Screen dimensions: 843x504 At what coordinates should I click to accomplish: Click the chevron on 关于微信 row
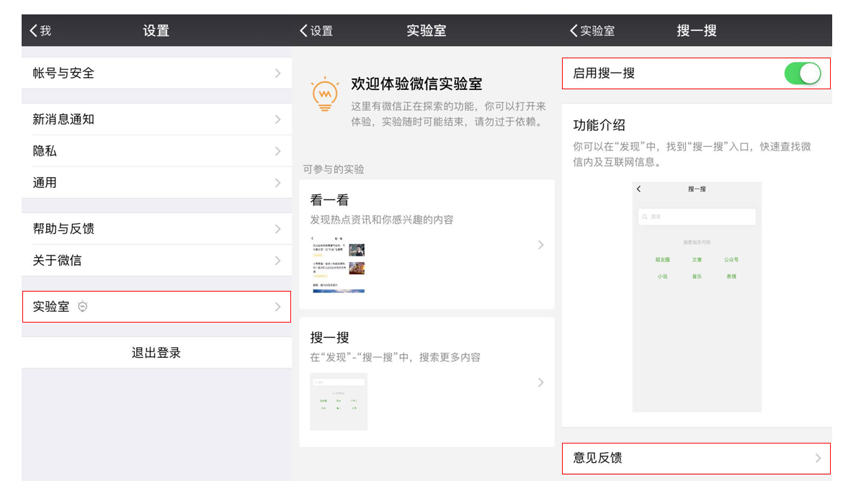tap(278, 261)
